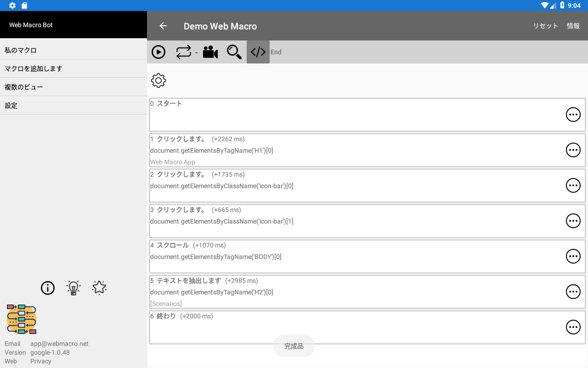This screenshot has height=368, width=588.
Task: Click google-1.0.48 version text
Action: point(50,352)
